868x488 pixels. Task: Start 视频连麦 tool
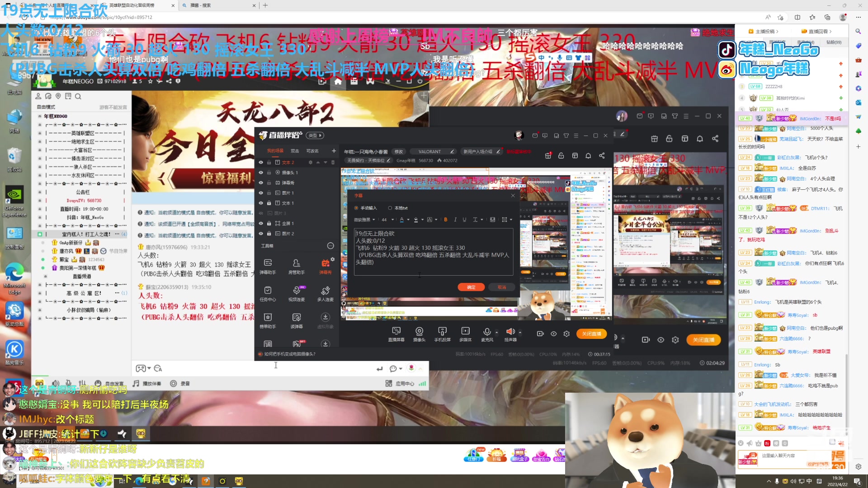296,294
